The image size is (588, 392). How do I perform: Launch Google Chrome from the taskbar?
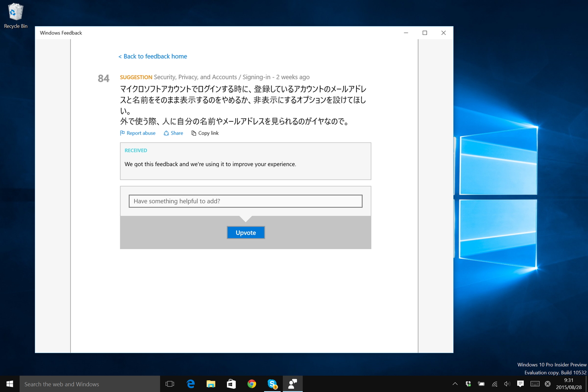(252, 384)
